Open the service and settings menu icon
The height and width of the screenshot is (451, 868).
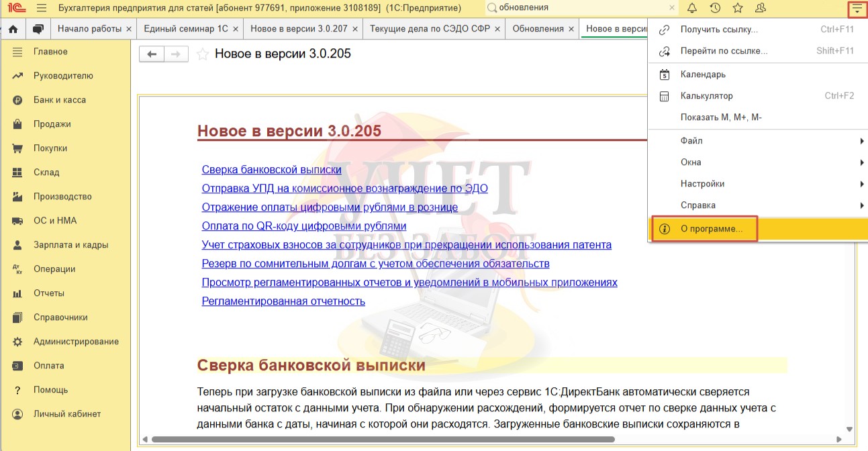[857, 9]
